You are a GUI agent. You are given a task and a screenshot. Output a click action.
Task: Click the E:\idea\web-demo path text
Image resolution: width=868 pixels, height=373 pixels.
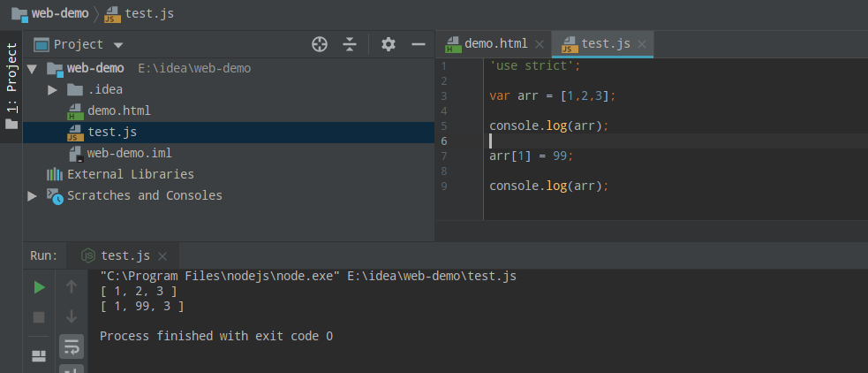pos(194,69)
